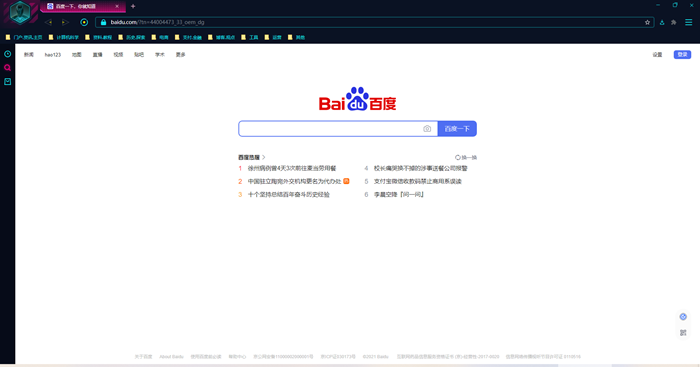The image size is (700, 367).
Task: Click the lock icon in address bar
Action: coord(104,22)
